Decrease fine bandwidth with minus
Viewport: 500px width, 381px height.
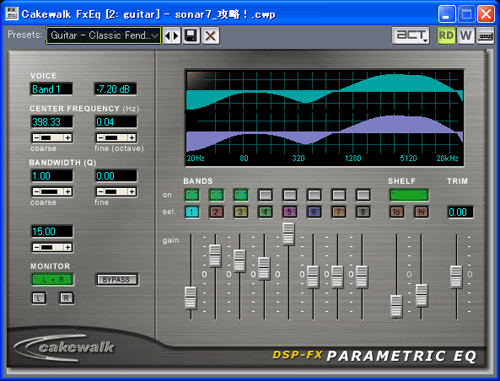tap(100, 192)
